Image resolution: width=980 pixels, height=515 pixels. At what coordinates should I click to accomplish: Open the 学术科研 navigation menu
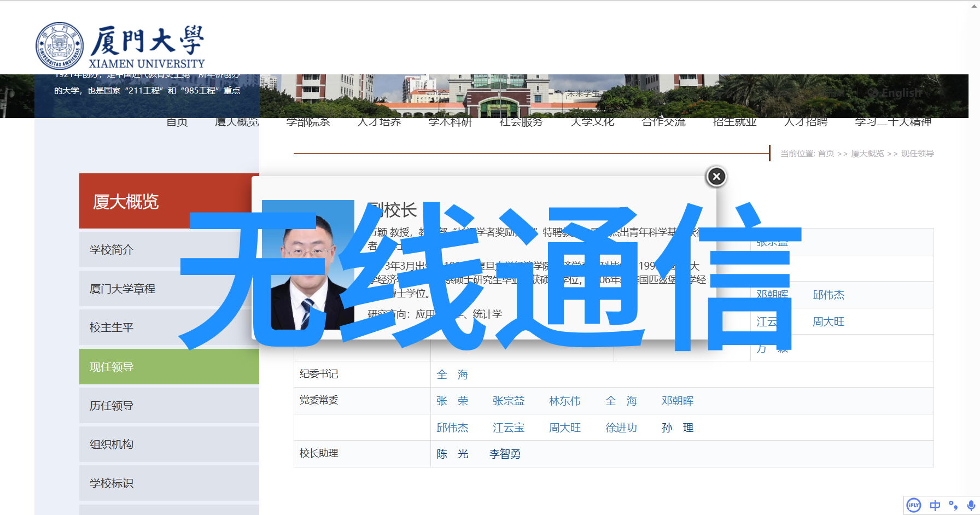[450, 122]
